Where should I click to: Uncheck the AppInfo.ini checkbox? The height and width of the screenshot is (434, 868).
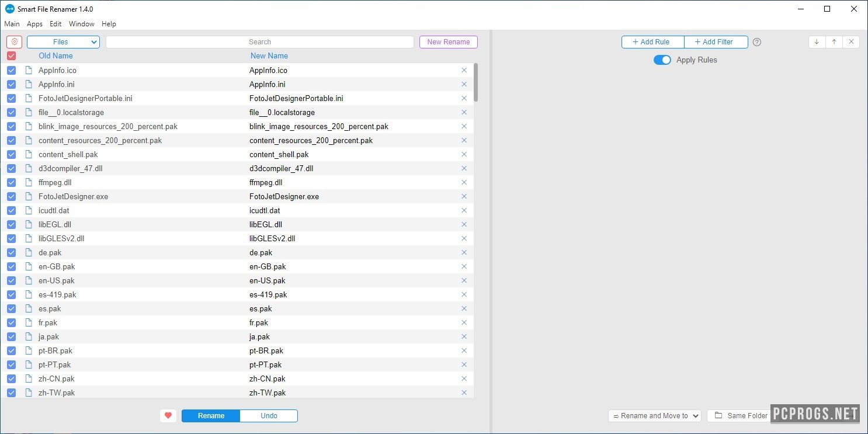(11, 84)
